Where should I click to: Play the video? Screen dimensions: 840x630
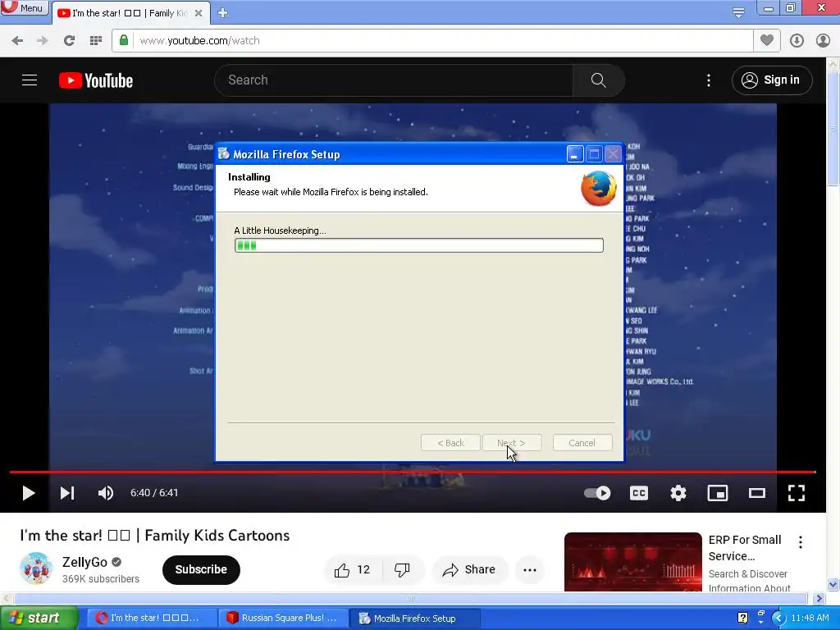(29, 493)
